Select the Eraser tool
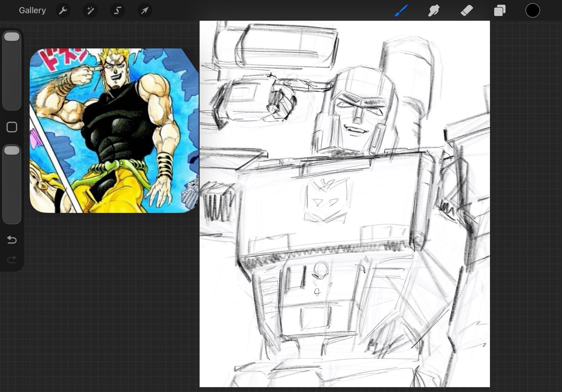The width and height of the screenshot is (562, 392). [x=467, y=10]
